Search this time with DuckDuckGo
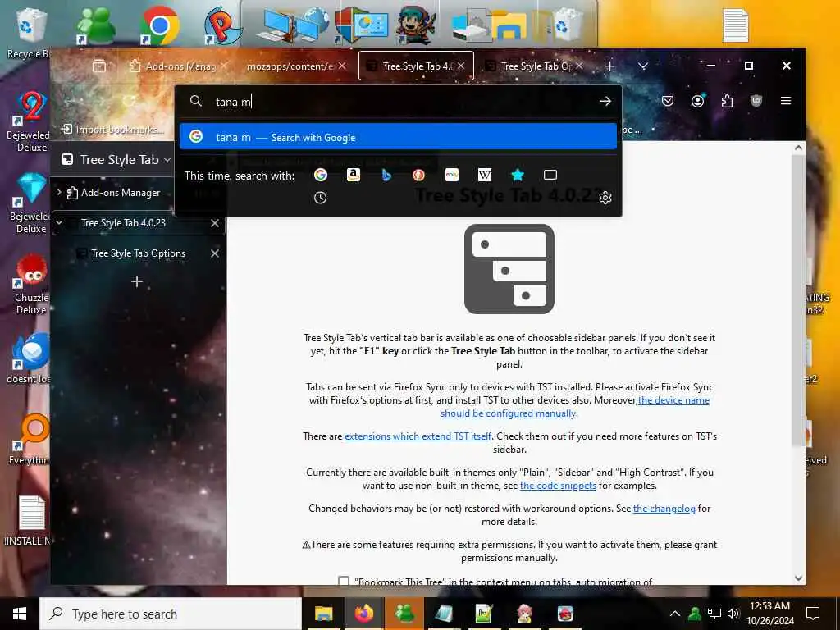 [x=419, y=175]
